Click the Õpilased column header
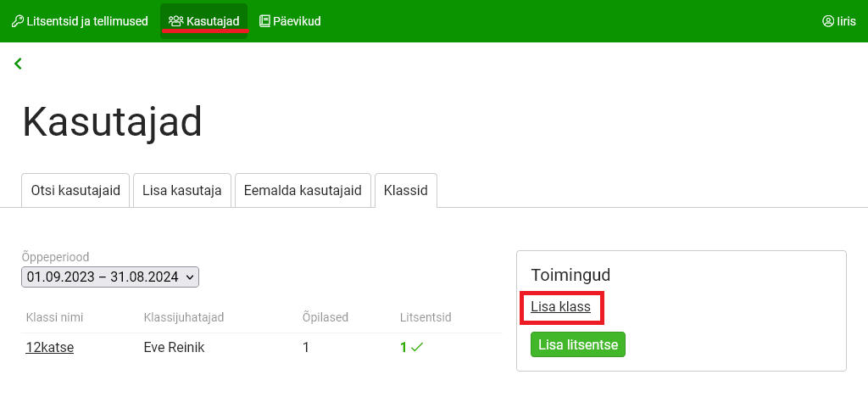The image size is (868, 397). click(x=325, y=317)
